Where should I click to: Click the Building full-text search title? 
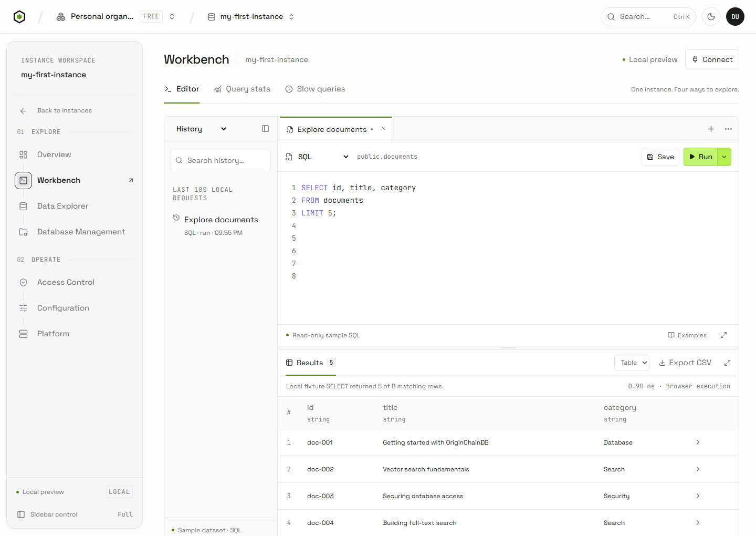(x=419, y=523)
